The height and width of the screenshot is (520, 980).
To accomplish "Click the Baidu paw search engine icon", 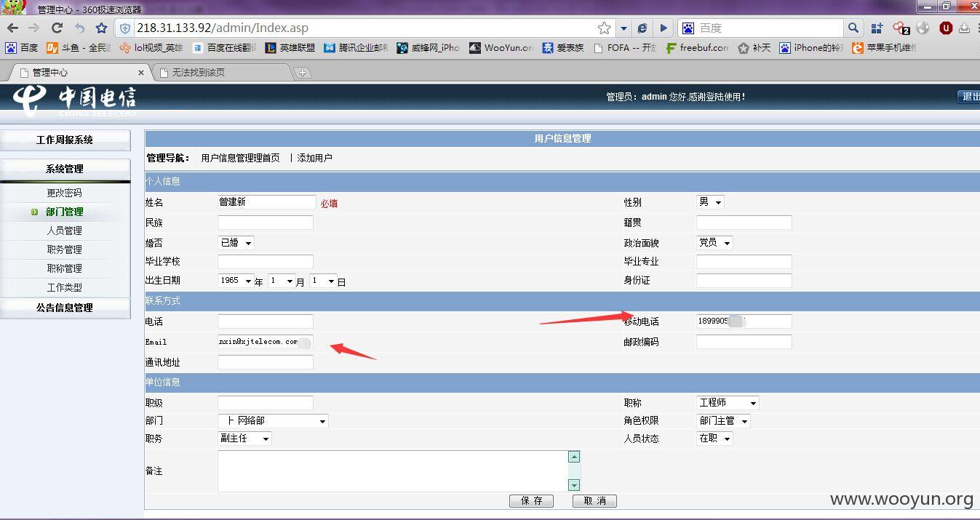I will tap(688, 28).
